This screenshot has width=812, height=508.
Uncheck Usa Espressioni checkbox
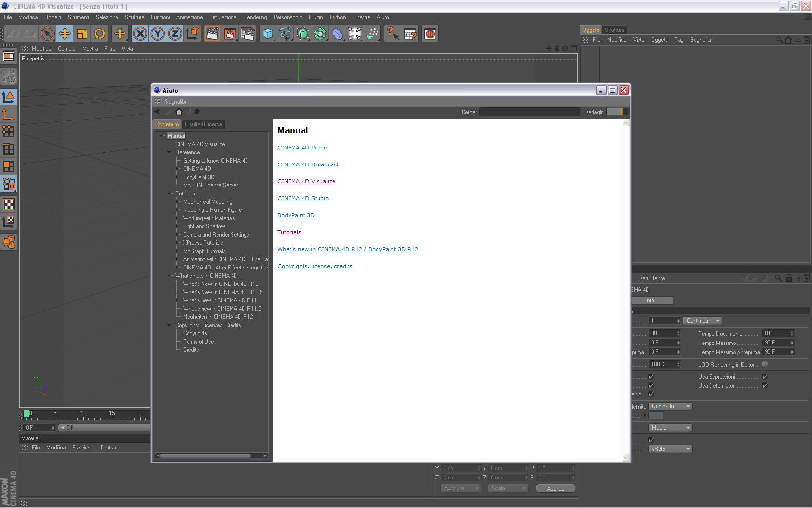pyautogui.click(x=765, y=376)
